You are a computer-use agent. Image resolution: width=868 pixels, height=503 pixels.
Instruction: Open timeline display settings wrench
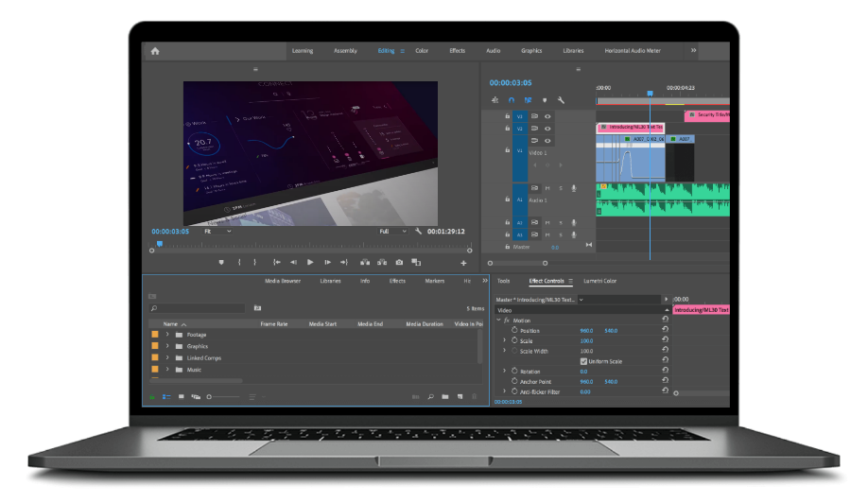[x=561, y=99]
